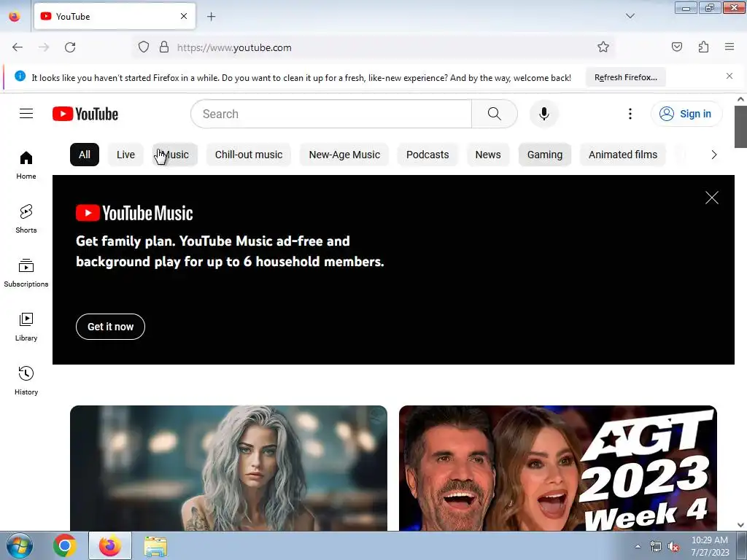
Task: Select the Podcasts filter chip
Action: click(x=427, y=155)
